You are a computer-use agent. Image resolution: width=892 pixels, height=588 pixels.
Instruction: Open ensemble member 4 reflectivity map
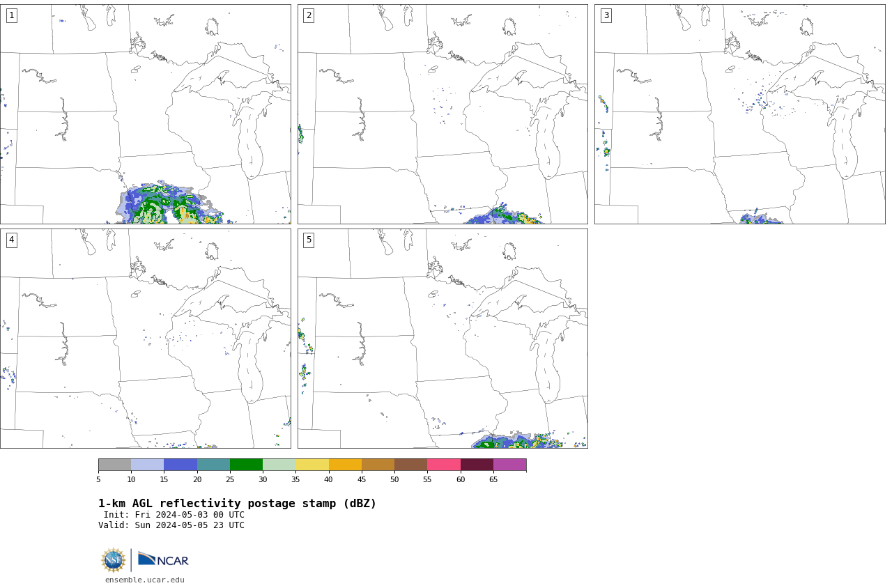point(145,339)
